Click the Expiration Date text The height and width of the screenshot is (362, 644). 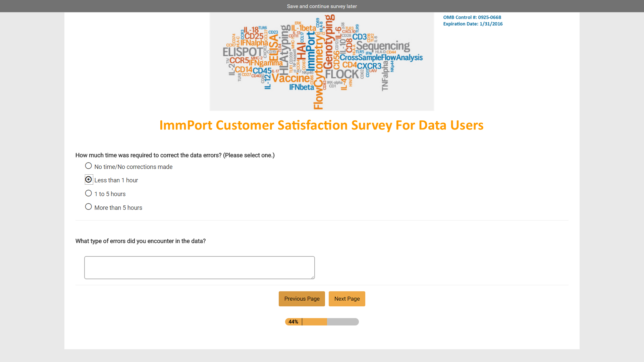(x=473, y=24)
